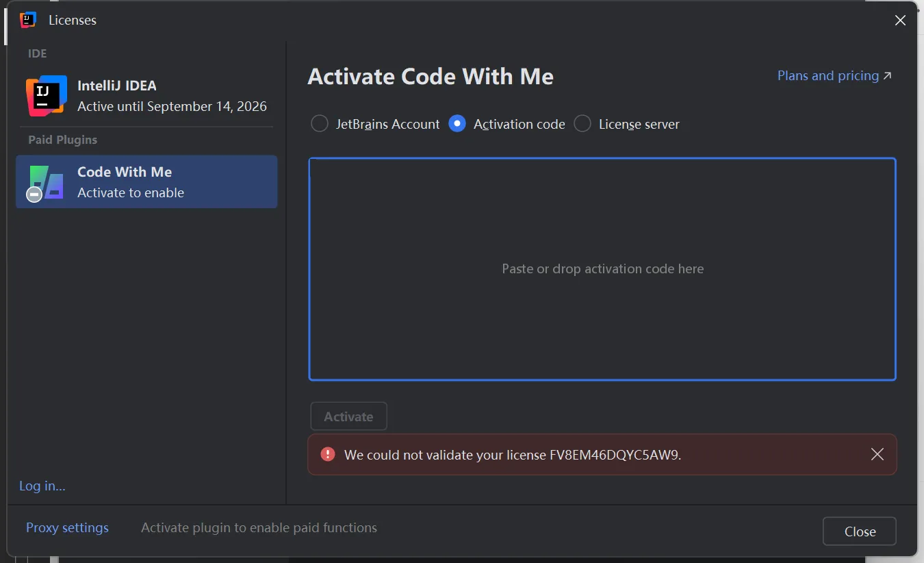This screenshot has width=924, height=563.
Task: Select the 'Activate to enable' plugin entry text
Action: (131, 193)
